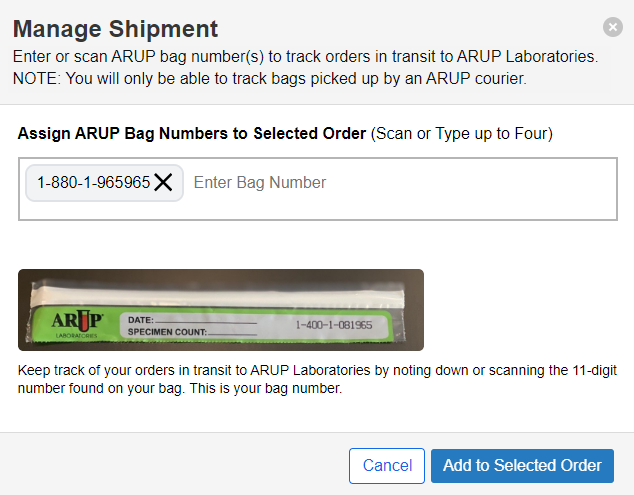This screenshot has height=495, width=634.
Task: Click empty area below bag number chip
Action: 300,209
